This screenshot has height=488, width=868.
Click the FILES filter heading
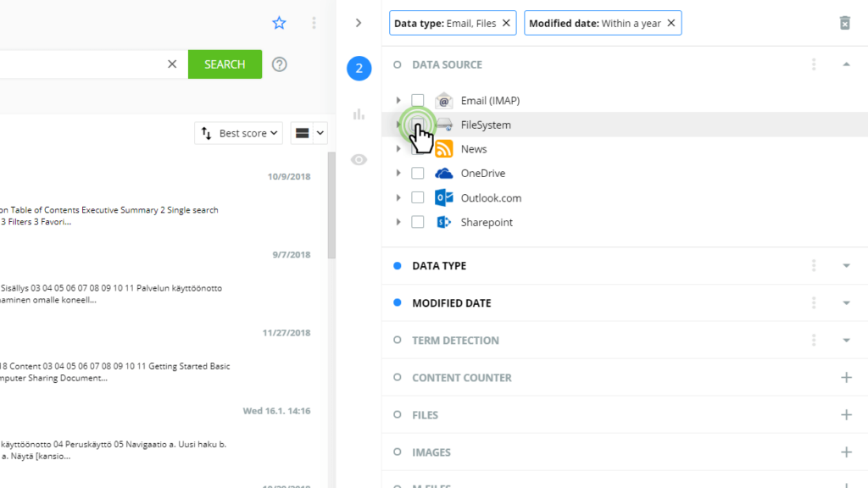point(426,415)
